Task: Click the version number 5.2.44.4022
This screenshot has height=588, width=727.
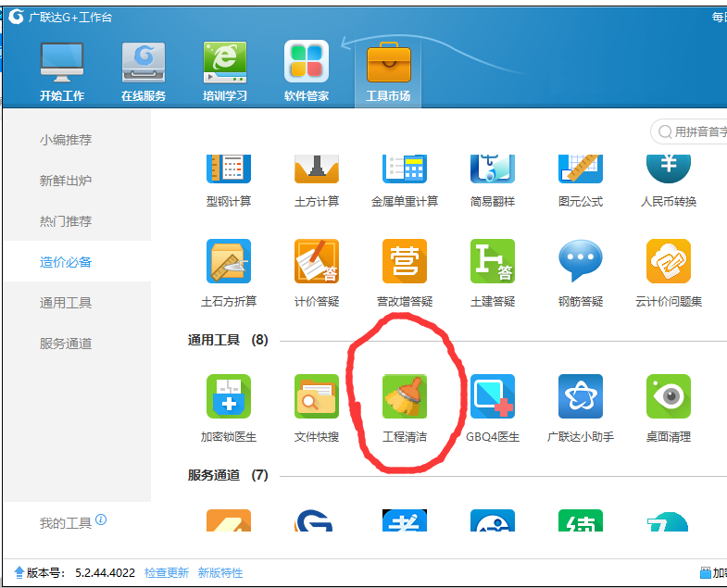Action: click(x=106, y=572)
